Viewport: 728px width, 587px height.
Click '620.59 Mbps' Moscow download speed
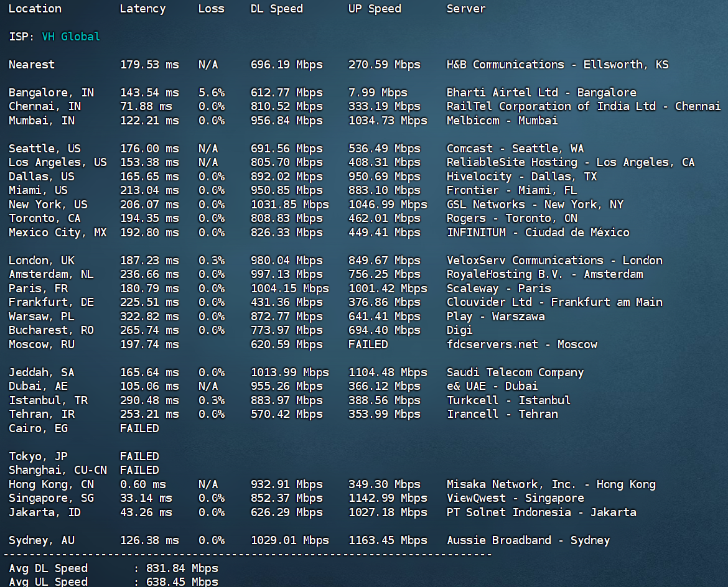pos(286,344)
